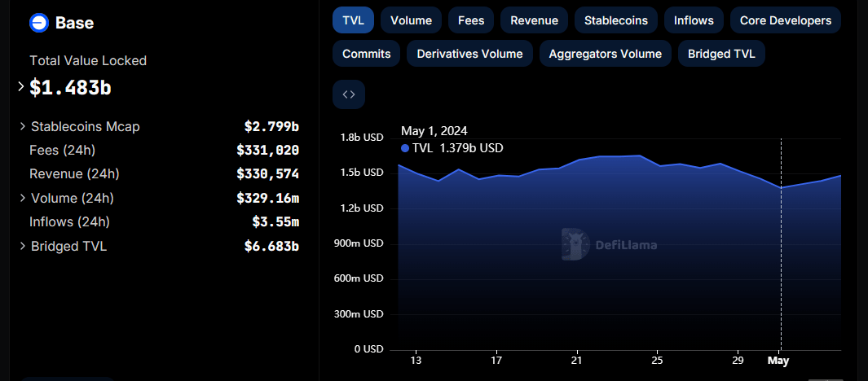Add Aggregators Volume to chart
This screenshot has height=381, width=868.
(x=605, y=54)
